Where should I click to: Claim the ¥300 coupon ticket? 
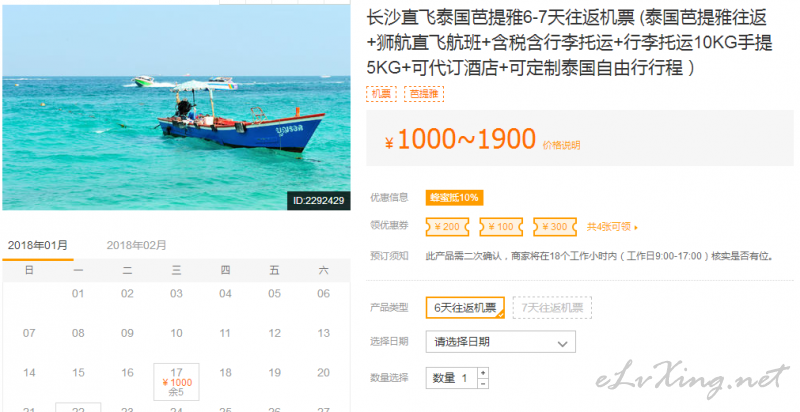click(555, 227)
